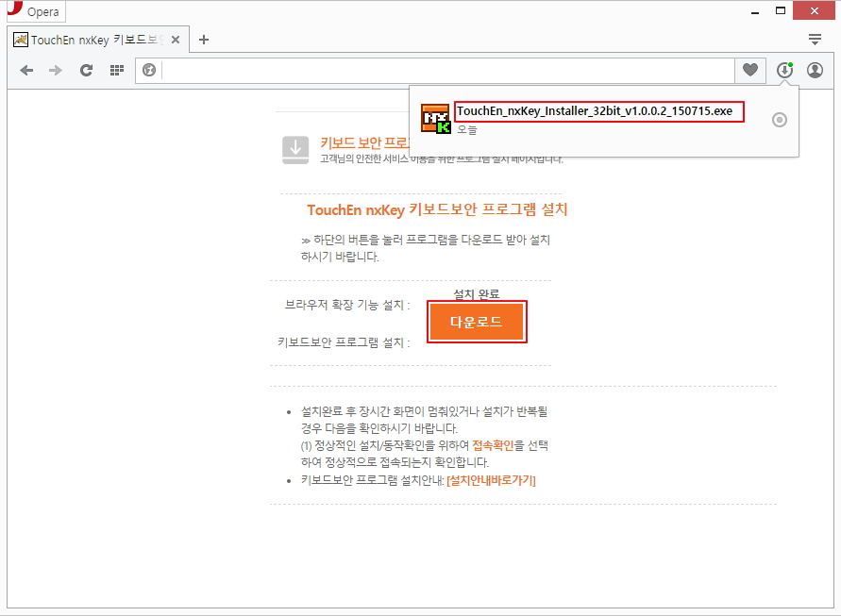The image size is (841, 616).
Task: Go back to the previous page
Action: (26, 70)
